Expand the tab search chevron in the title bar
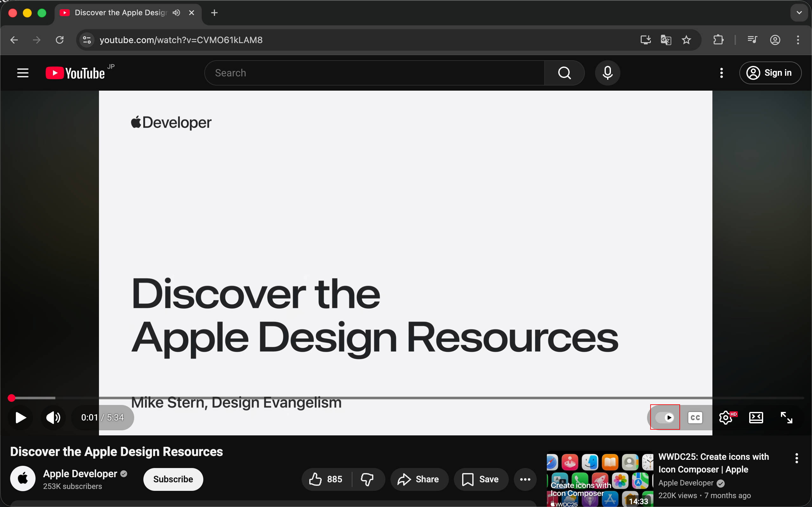 click(x=799, y=13)
